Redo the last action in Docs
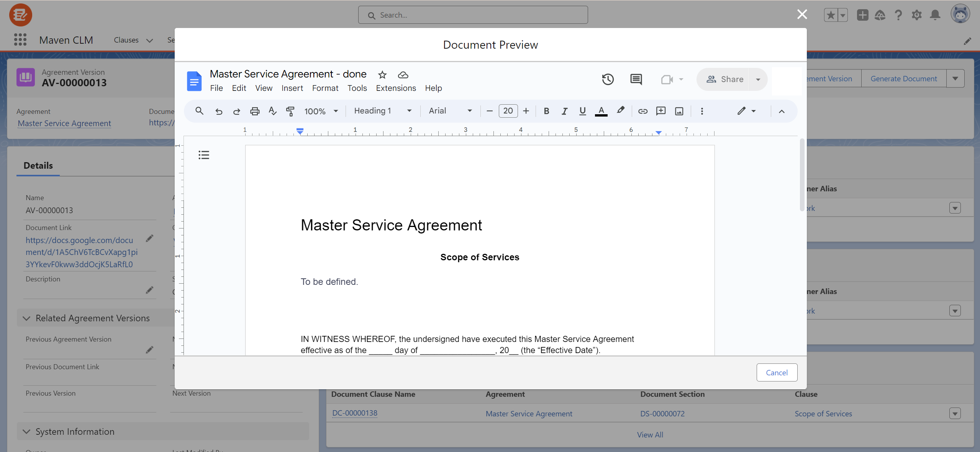The image size is (980, 452). pos(237,111)
